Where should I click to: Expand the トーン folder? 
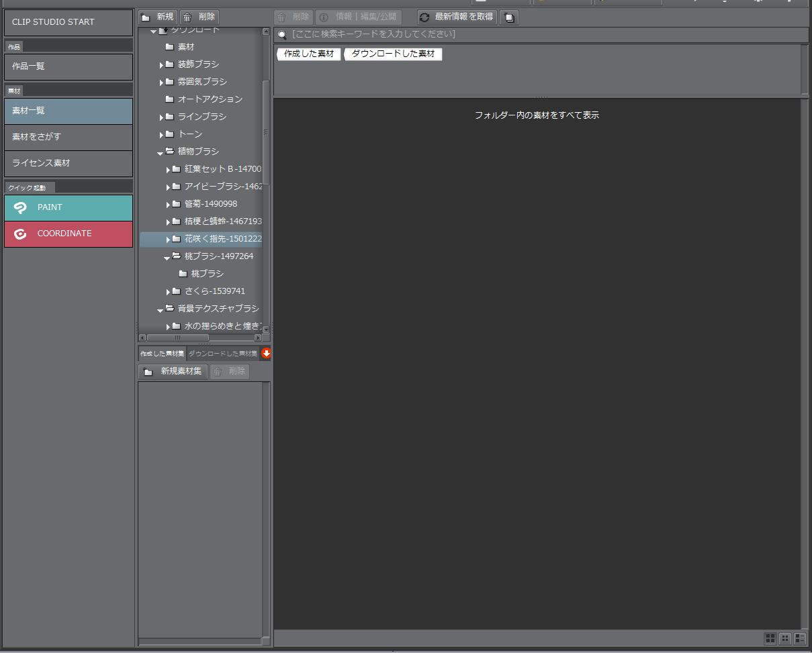click(x=162, y=135)
